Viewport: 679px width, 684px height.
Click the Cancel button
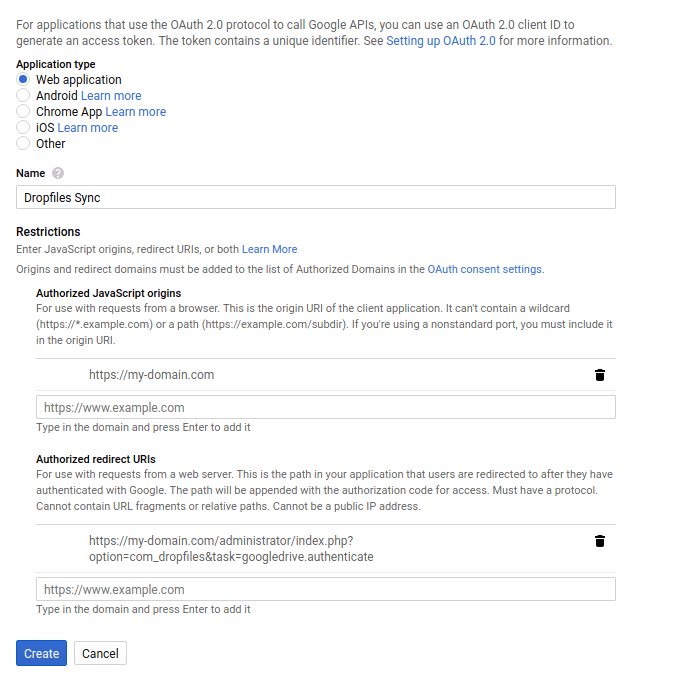tap(100, 653)
